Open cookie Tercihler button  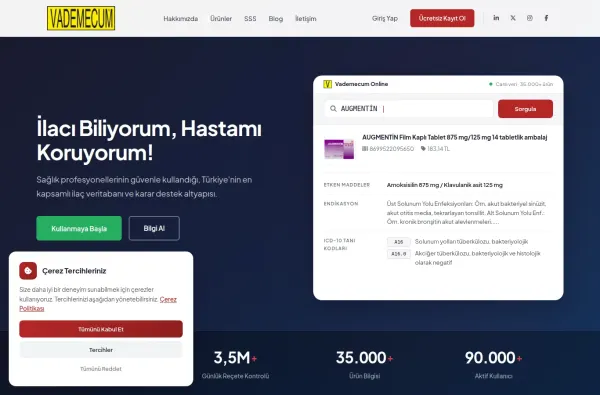click(x=101, y=350)
